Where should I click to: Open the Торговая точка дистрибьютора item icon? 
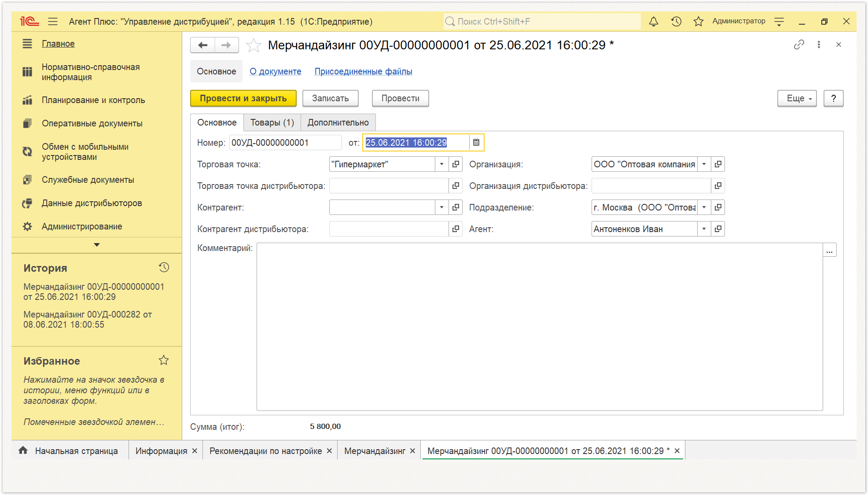coord(456,185)
